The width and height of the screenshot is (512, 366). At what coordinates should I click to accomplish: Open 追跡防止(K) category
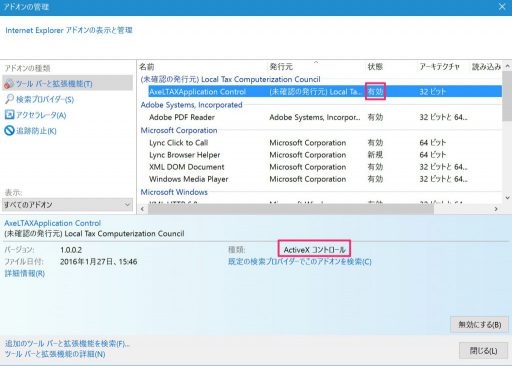click(36, 131)
